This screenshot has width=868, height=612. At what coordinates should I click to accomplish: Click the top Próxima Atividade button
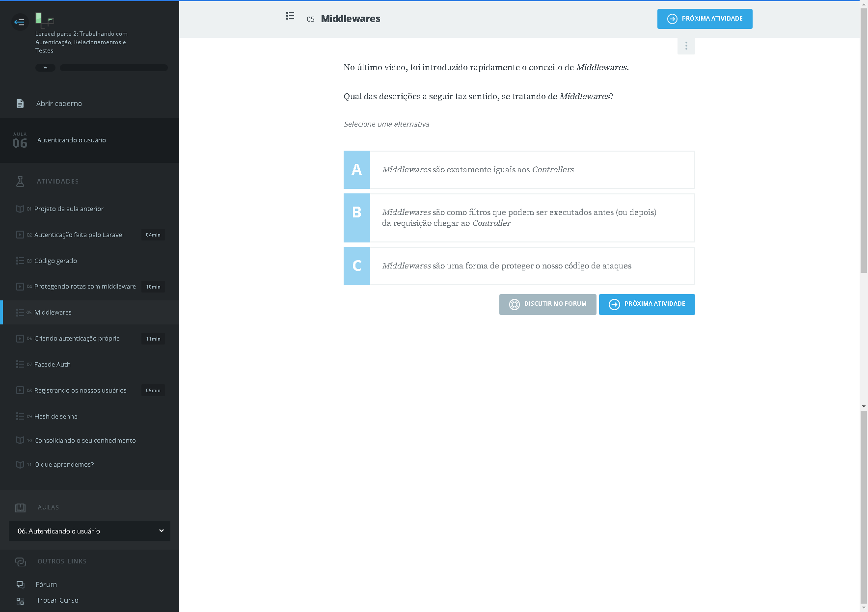(x=705, y=19)
